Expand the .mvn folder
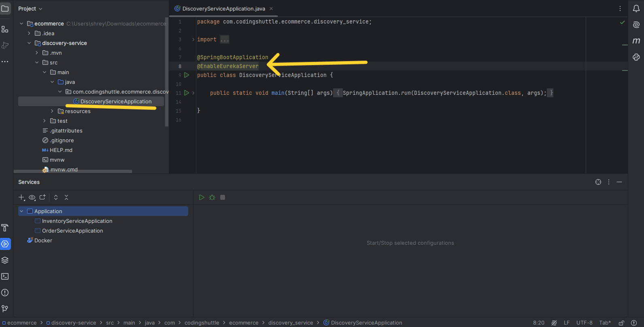644x327 pixels. point(37,53)
